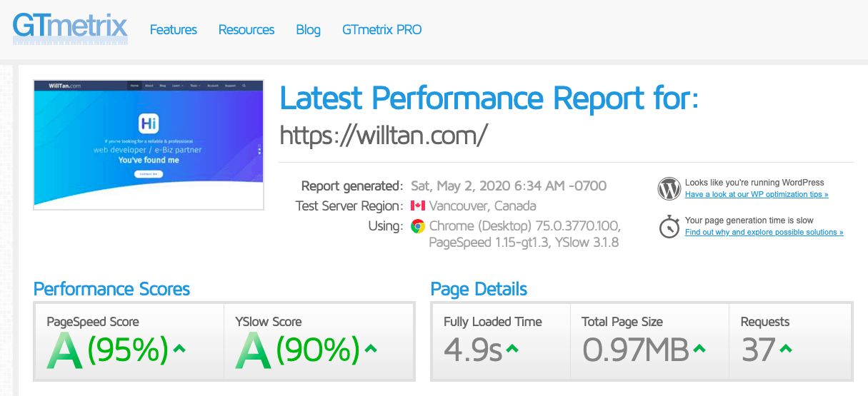Click the Performance Scores heading
868x396 pixels.
tap(112, 289)
